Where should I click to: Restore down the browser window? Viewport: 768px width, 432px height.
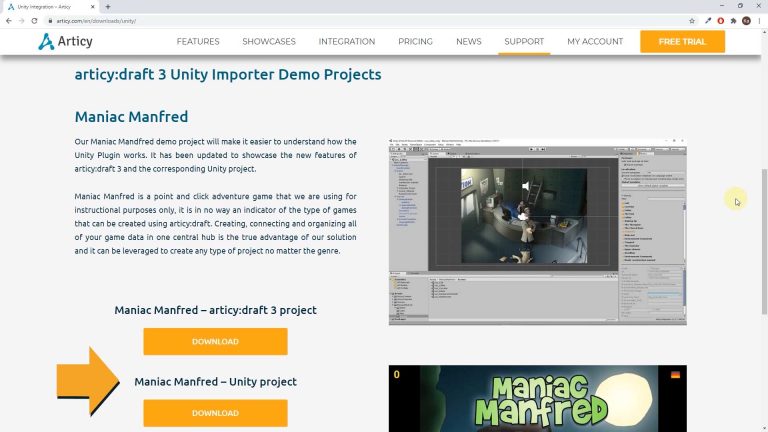click(740, 6)
